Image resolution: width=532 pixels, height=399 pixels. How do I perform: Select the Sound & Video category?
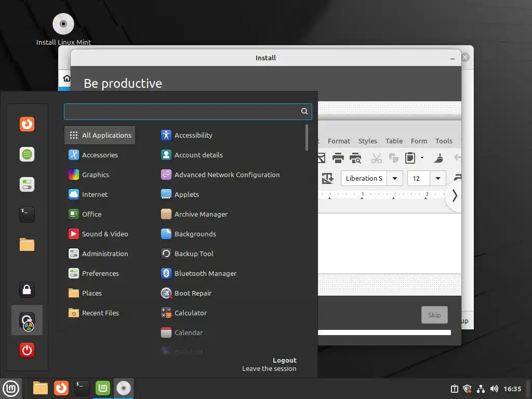point(98,234)
